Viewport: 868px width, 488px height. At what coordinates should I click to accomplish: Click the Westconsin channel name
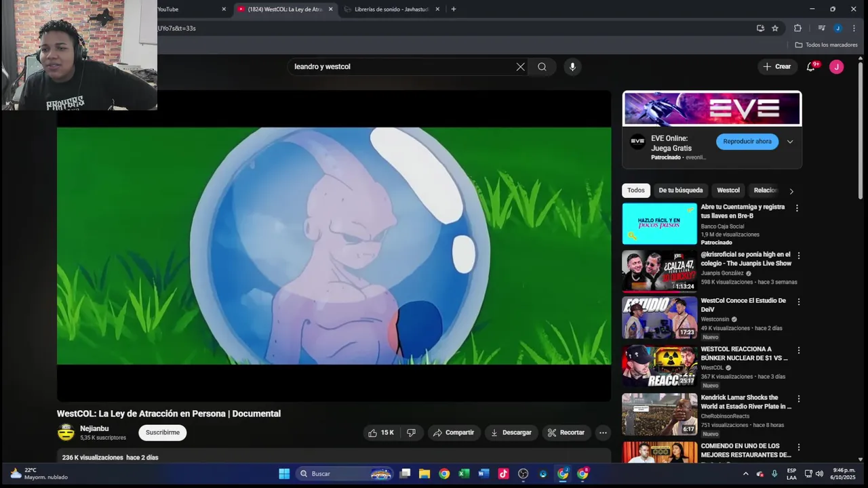715,319
